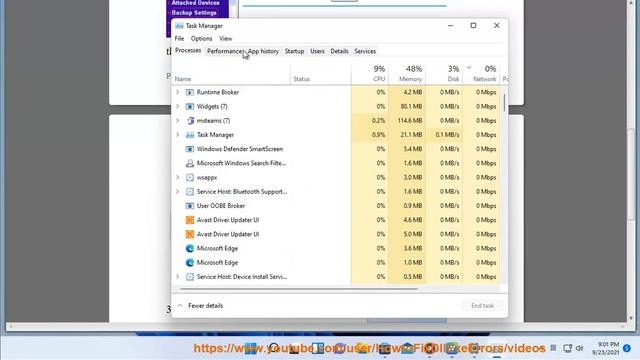This screenshot has width=640, height=360.
Task: Click the Microsoft Edge icon, 3.6 MB row
Action: [x=190, y=248]
